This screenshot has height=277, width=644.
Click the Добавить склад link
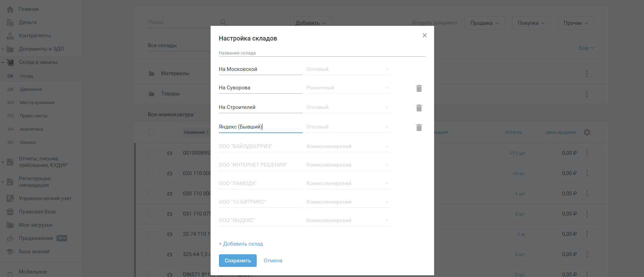pyautogui.click(x=241, y=244)
